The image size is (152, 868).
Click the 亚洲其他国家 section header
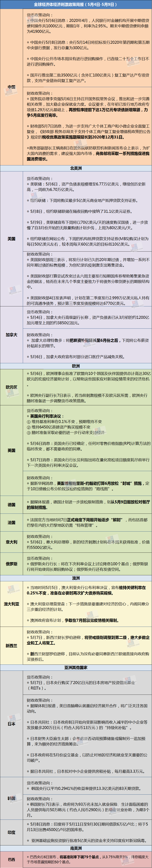tap(76, 667)
